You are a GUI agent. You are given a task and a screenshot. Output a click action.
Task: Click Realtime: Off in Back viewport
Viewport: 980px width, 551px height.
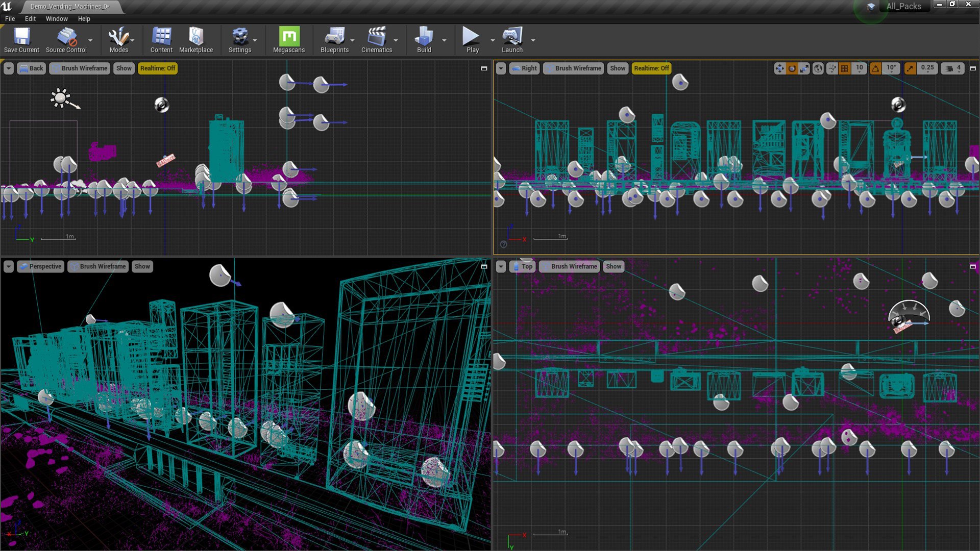pyautogui.click(x=157, y=68)
